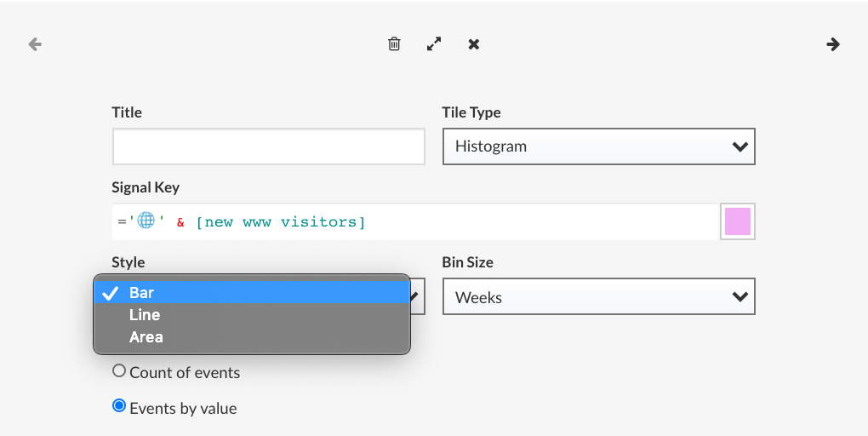Click the Bin Size label
Screen dimensions: 868x436
pos(467,262)
